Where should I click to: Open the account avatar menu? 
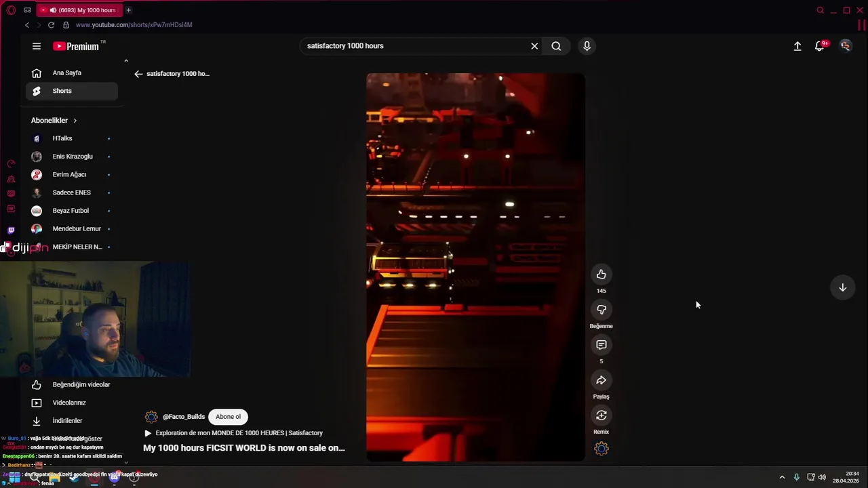pyautogui.click(x=845, y=46)
